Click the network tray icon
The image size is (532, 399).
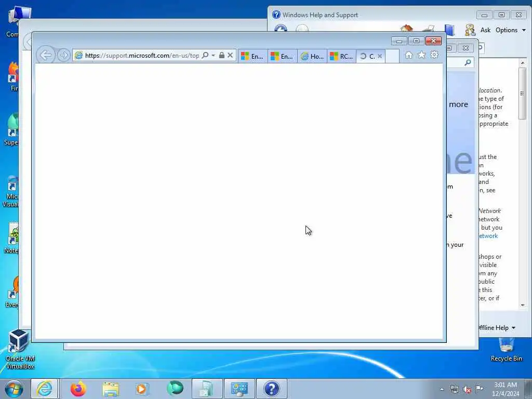[x=454, y=389]
